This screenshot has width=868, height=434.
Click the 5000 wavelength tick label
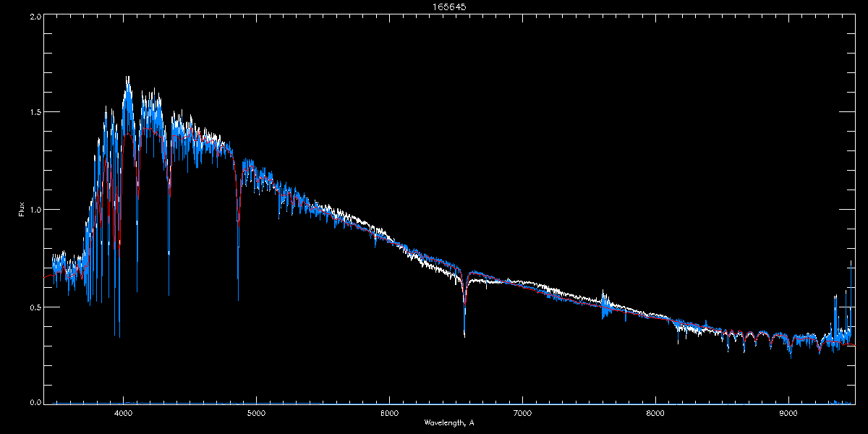click(256, 414)
